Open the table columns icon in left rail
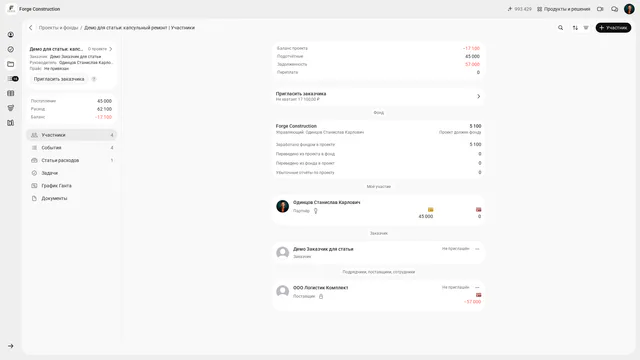Screen dimensions: 640x360 [x=11, y=93]
